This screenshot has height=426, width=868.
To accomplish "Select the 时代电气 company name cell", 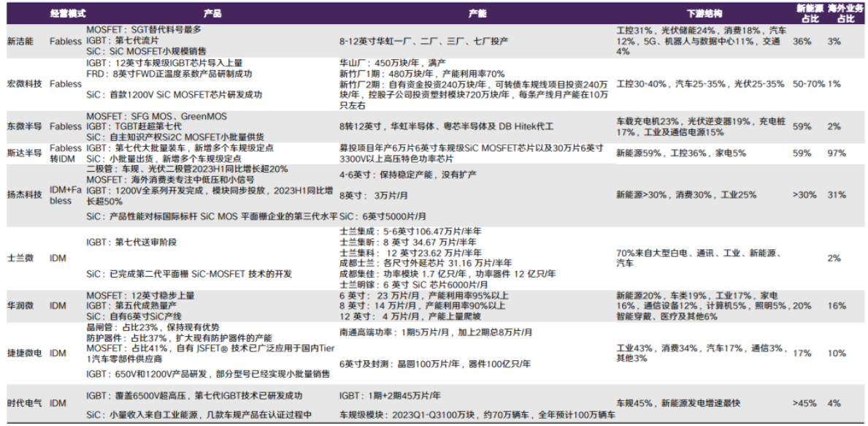I will [24, 403].
